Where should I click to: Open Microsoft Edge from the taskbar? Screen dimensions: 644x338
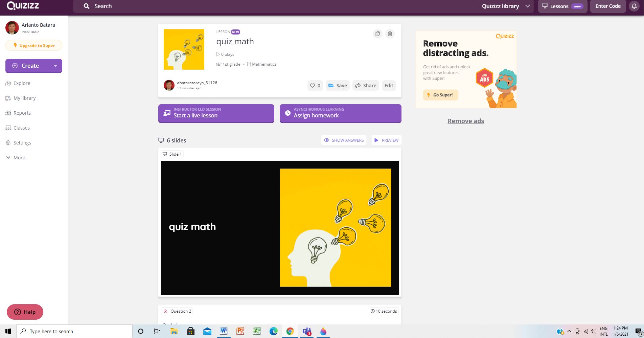click(273, 331)
